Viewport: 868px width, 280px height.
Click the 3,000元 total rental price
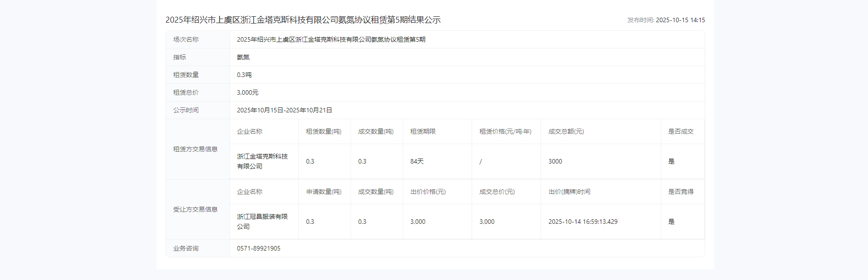(x=248, y=92)
